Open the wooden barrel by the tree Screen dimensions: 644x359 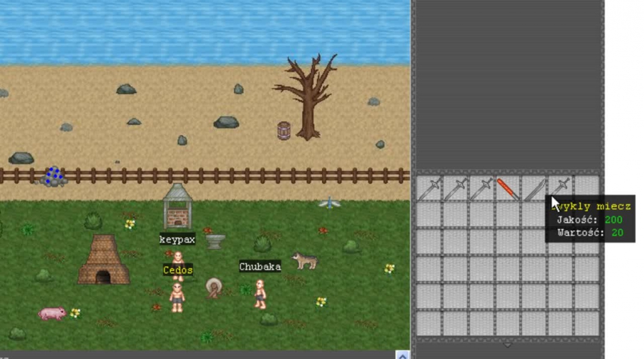[x=284, y=131]
